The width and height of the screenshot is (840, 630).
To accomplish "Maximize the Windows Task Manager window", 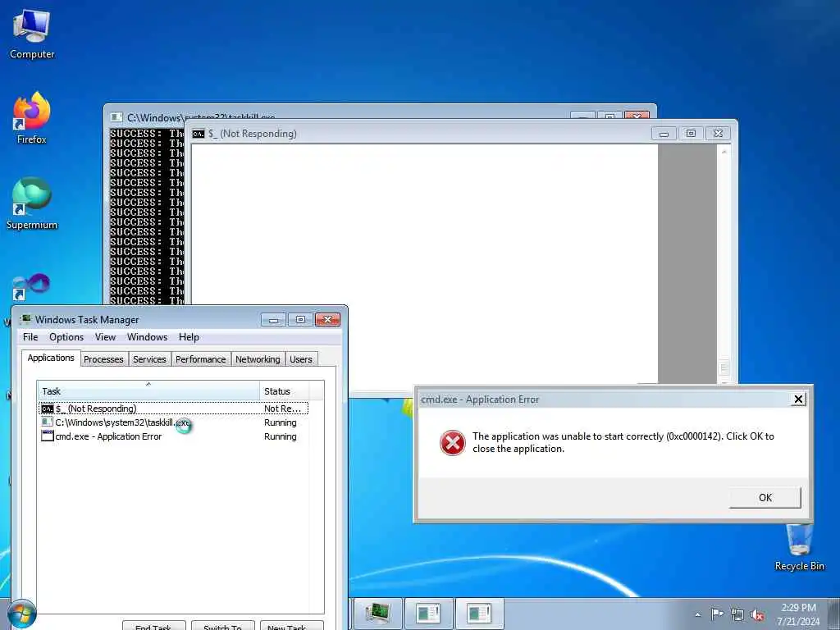I will click(x=300, y=320).
